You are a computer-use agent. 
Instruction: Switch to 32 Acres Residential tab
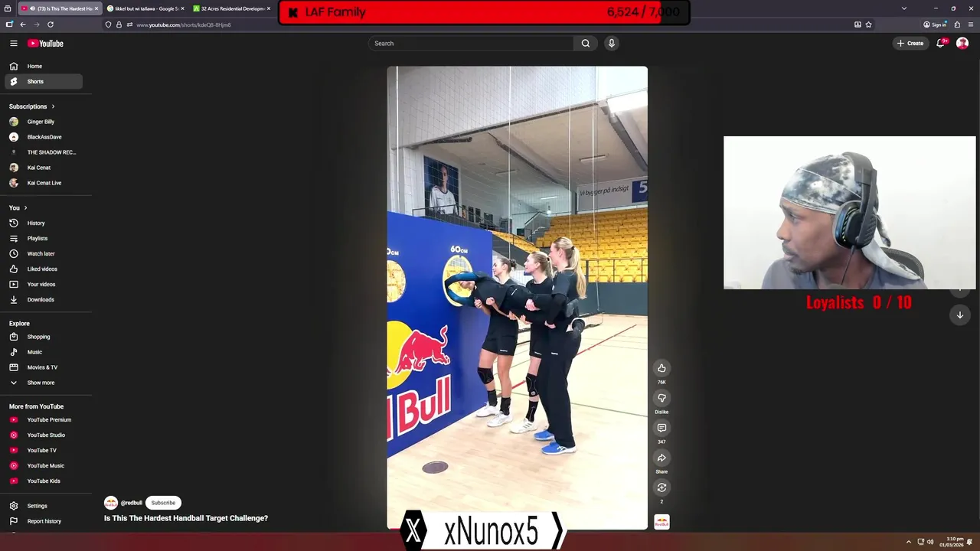coord(232,8)
